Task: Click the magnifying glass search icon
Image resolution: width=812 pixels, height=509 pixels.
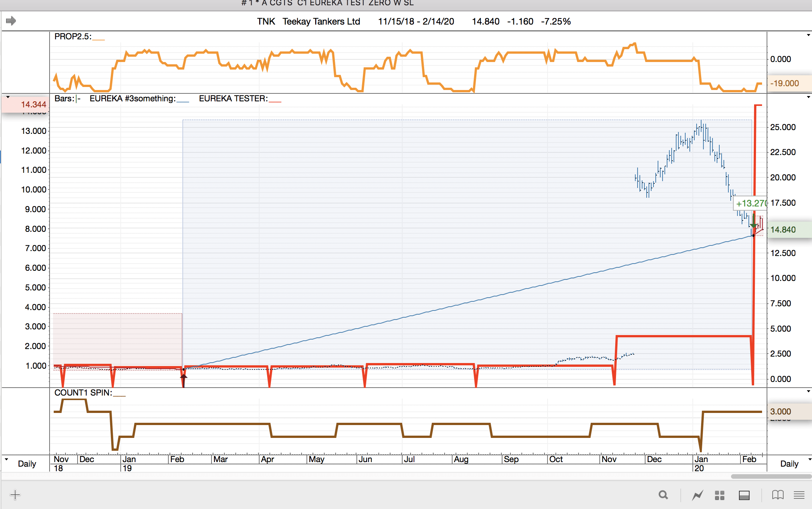Action: (663, 495)
